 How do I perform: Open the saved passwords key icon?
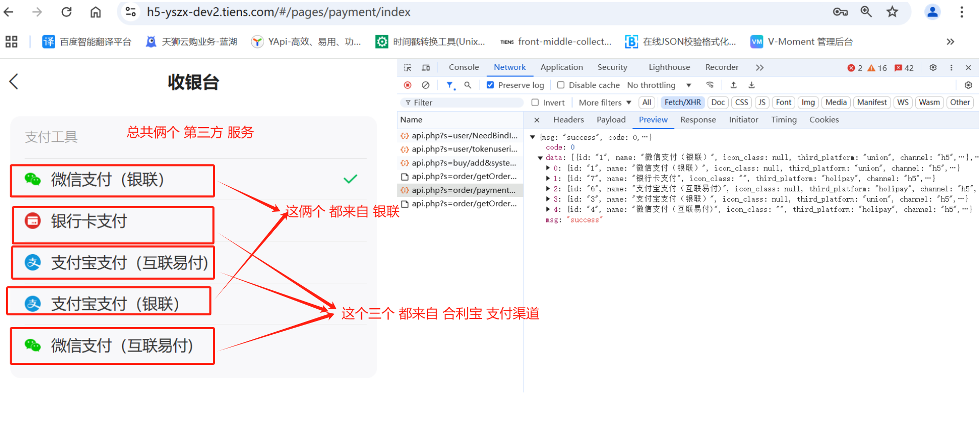tap(840, 12)
